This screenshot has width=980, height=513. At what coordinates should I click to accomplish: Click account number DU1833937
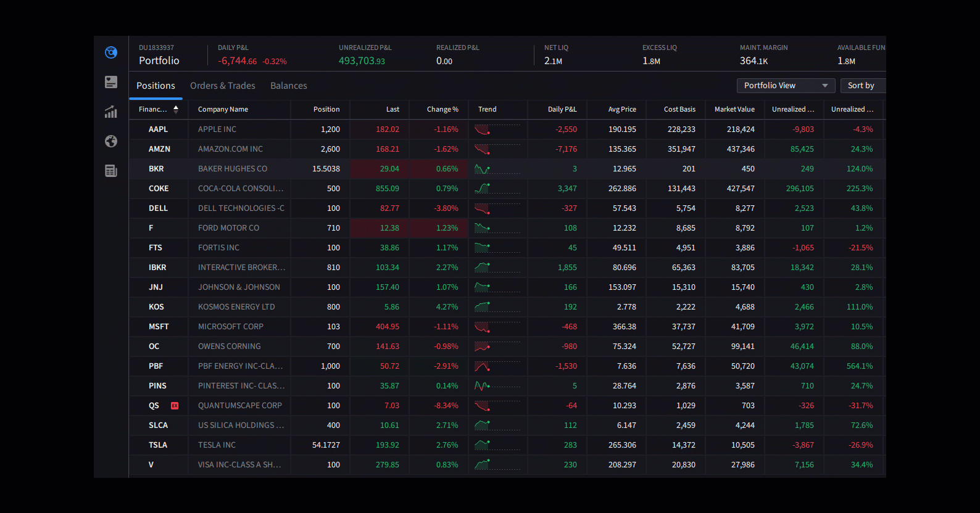[156, 47]
